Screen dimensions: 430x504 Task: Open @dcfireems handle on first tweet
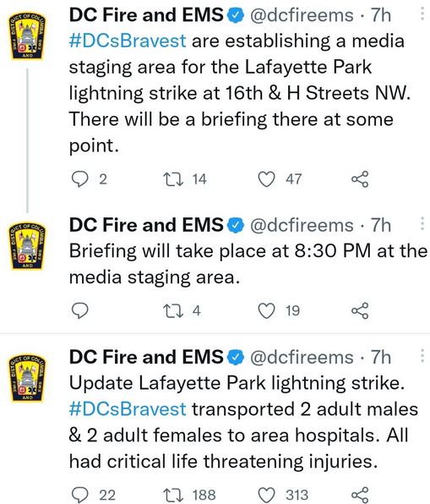(302, 15)
